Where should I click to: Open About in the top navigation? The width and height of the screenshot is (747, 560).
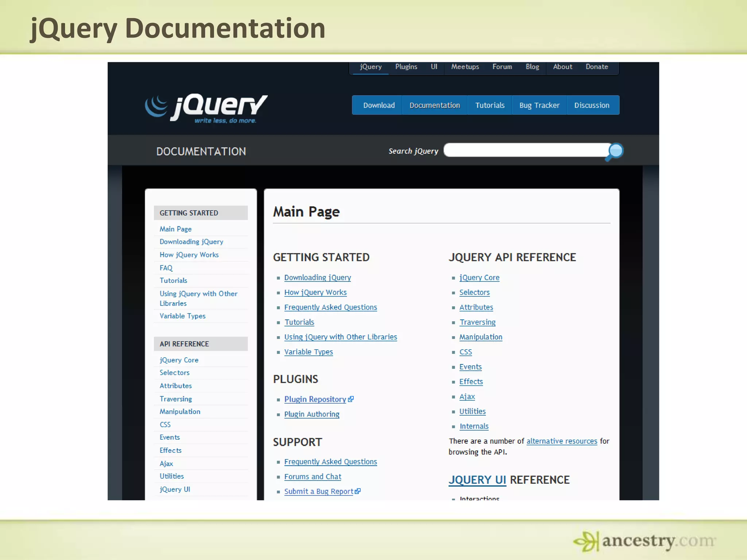(562, 67)
